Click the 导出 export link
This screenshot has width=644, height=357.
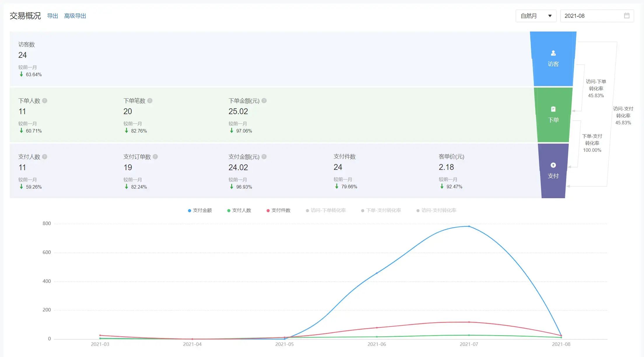coord(52,16)
